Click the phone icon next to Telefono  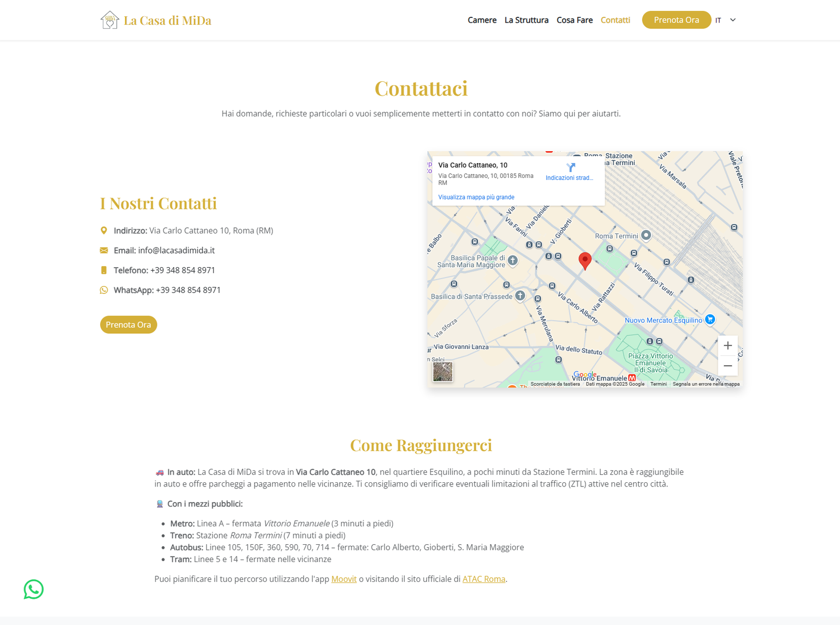pos(103,270)
